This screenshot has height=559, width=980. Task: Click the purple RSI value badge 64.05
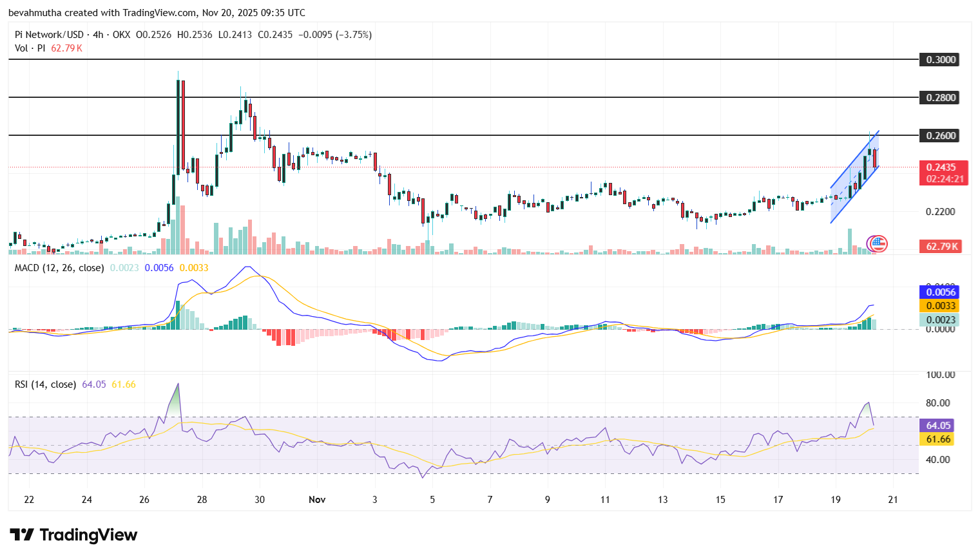tap(936, 425)
